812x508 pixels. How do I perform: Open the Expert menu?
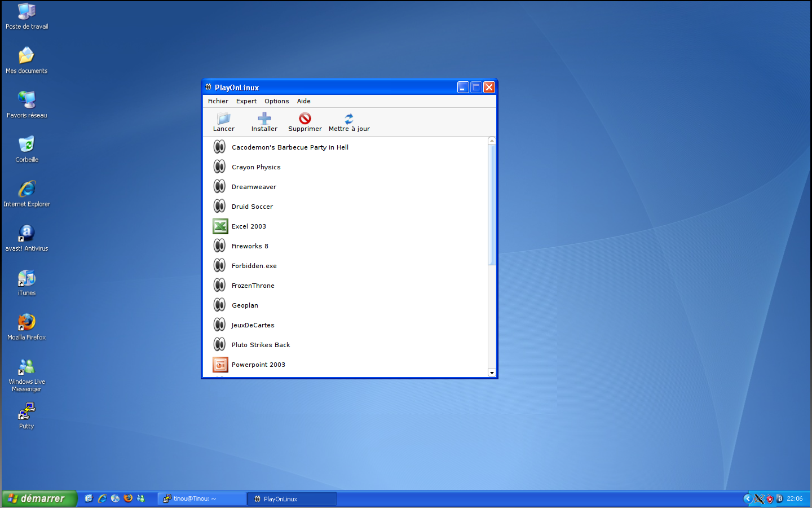(246, 101)
